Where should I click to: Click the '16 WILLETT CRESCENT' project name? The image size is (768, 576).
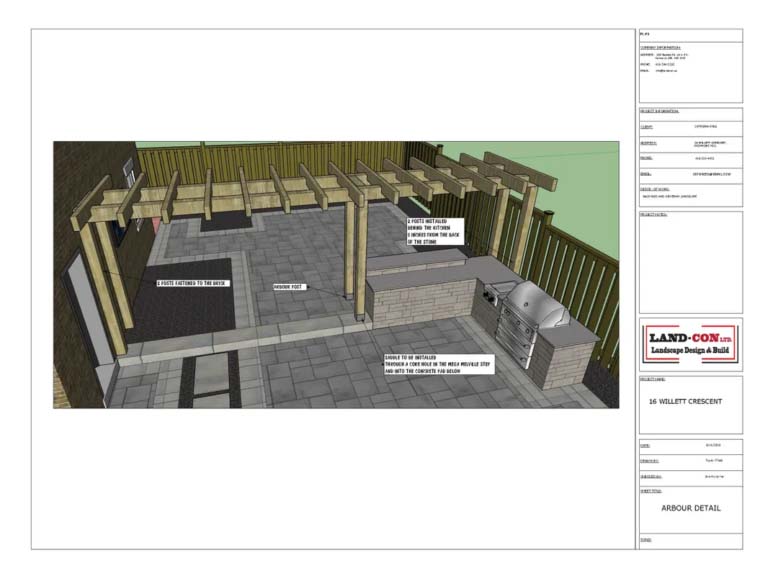(690, 401)
